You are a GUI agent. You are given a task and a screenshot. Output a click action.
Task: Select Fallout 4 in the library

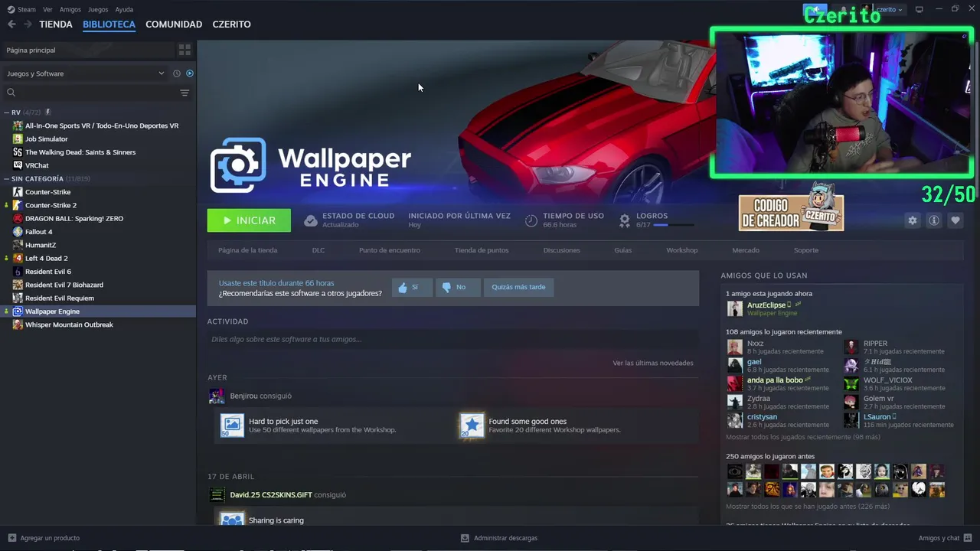(x=38, y=232)
